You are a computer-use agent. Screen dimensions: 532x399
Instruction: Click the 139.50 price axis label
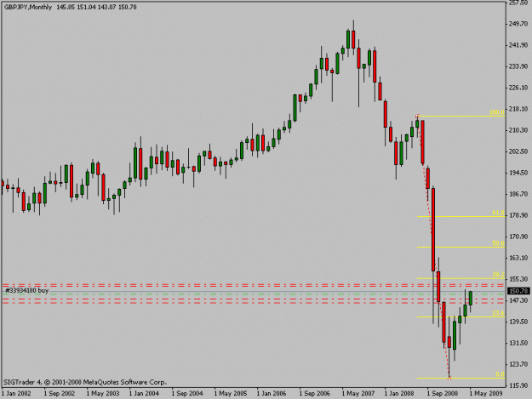click(518, 322)
